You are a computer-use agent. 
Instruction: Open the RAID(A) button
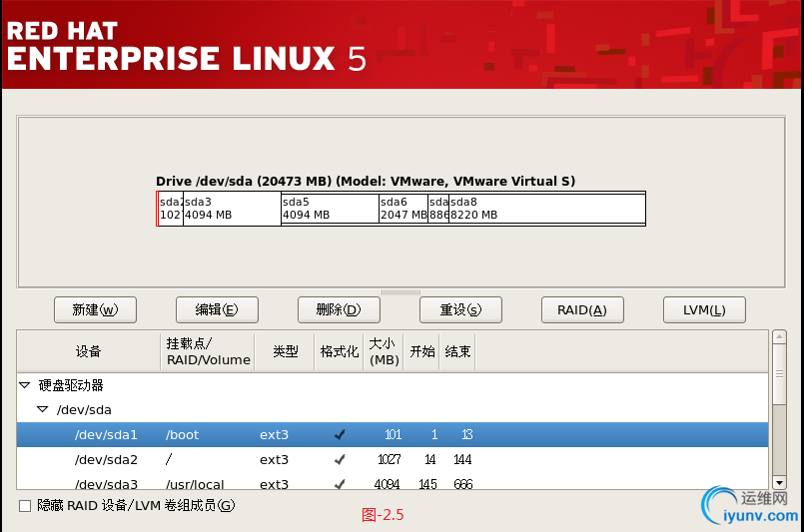pos(582,310)
